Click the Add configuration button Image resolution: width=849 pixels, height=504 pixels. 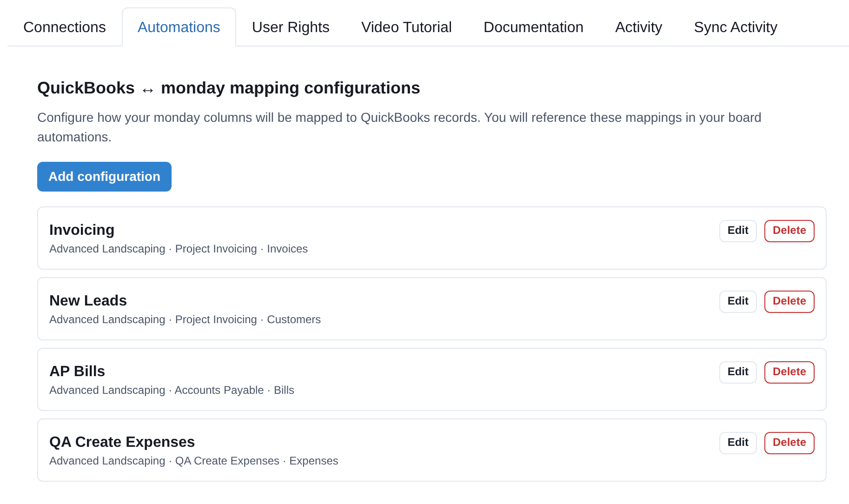tap(104, 177)
